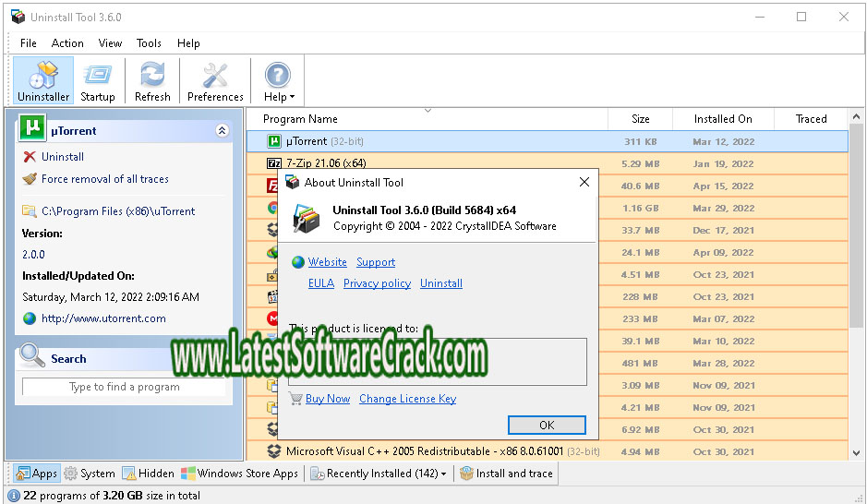Image resolution: width=867 pixels, height=504 pixels.
Task: Click the Change License Key link
Action: point(407,399)
